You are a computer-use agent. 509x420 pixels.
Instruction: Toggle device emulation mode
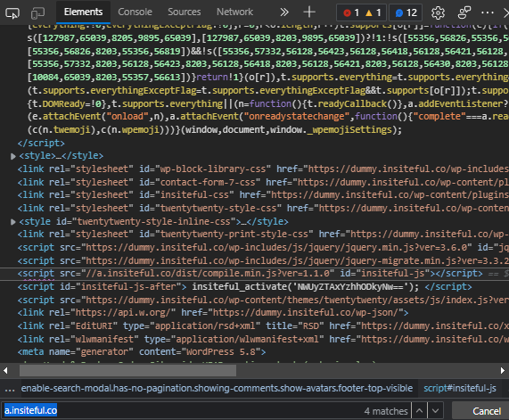(x=37, y=13)
